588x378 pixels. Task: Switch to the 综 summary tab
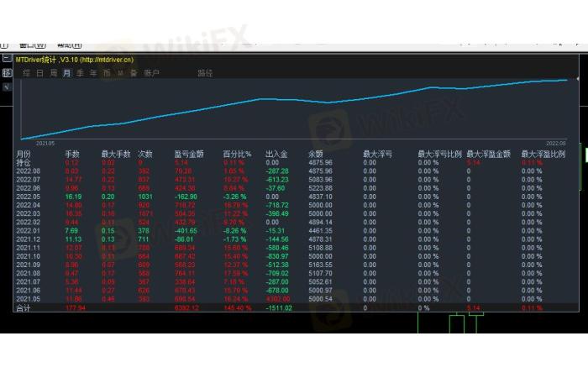pyautogui.click(x=27, y=73)
